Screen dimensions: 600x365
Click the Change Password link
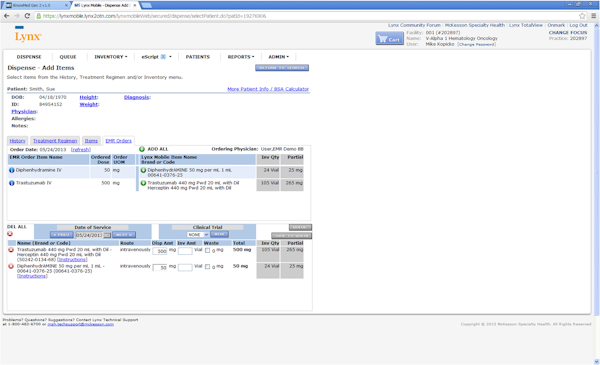tap(476, 44)
